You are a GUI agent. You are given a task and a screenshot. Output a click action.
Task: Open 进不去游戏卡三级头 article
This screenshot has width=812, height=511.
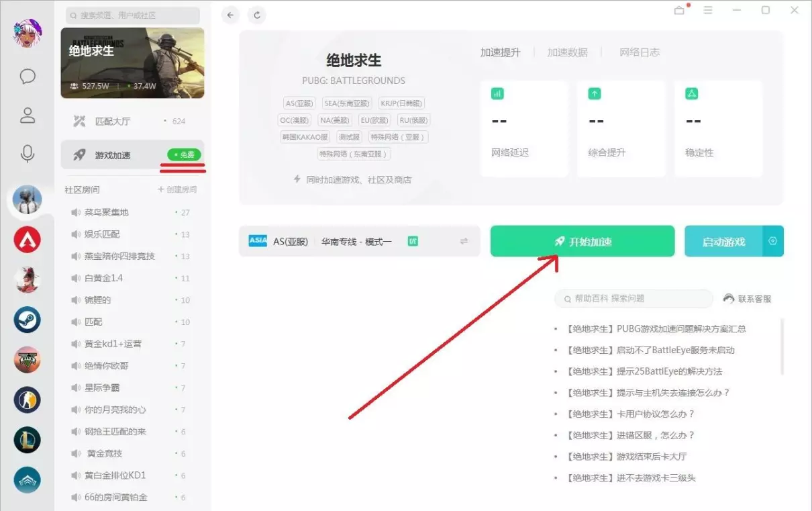coord(629,478)
